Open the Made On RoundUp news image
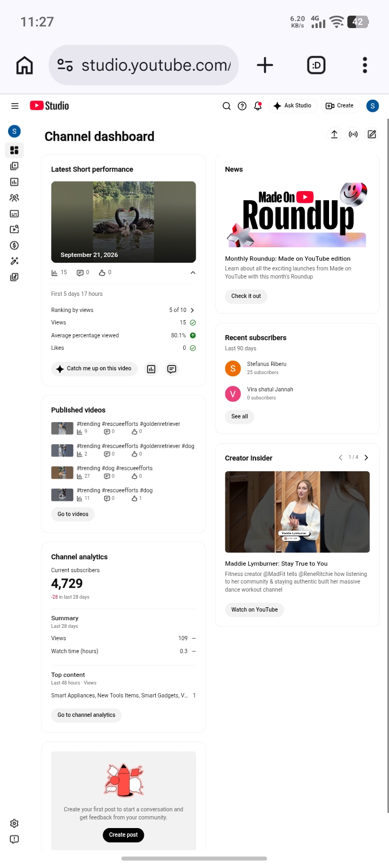Screen dimensions: 389x868 (297, 214)
